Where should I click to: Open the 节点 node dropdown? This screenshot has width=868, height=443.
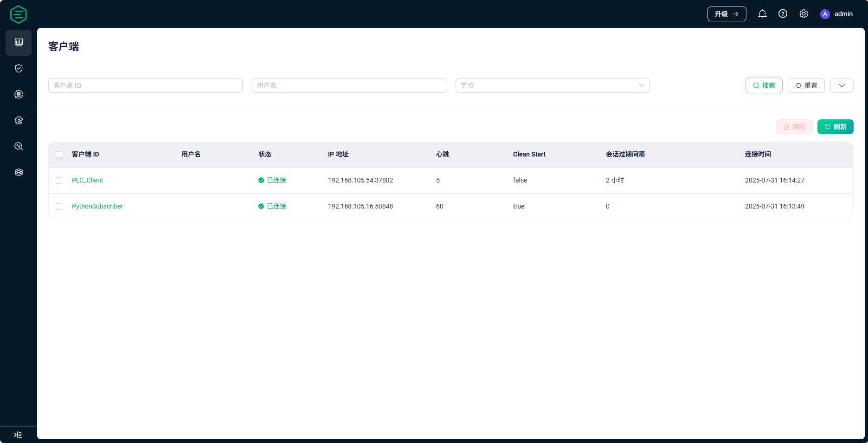coord(552,85)
